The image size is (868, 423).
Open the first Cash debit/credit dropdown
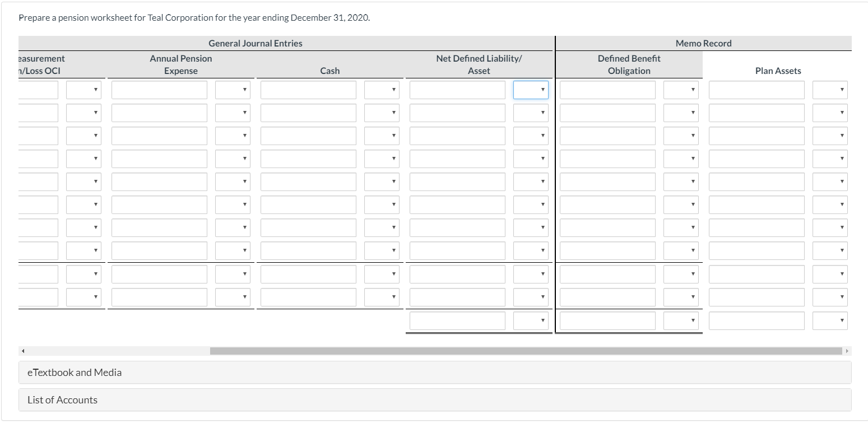[381, 90]
